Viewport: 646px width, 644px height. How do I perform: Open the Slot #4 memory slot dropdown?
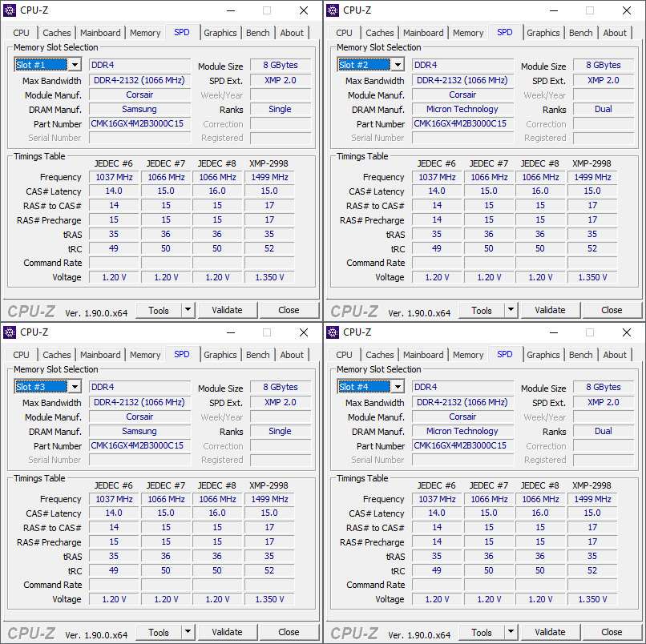[x=398, y=387]
